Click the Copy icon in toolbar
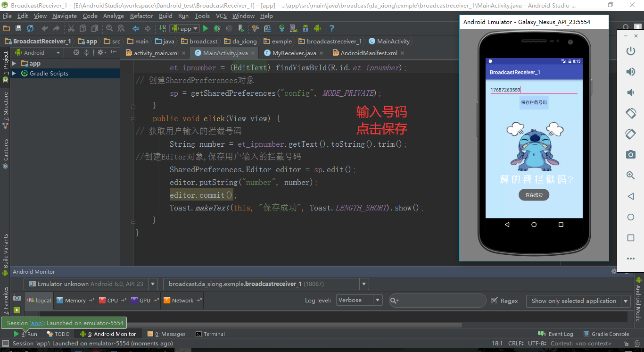Image resolution: width=644 pixels, height=352 pixels. point(83,28)
